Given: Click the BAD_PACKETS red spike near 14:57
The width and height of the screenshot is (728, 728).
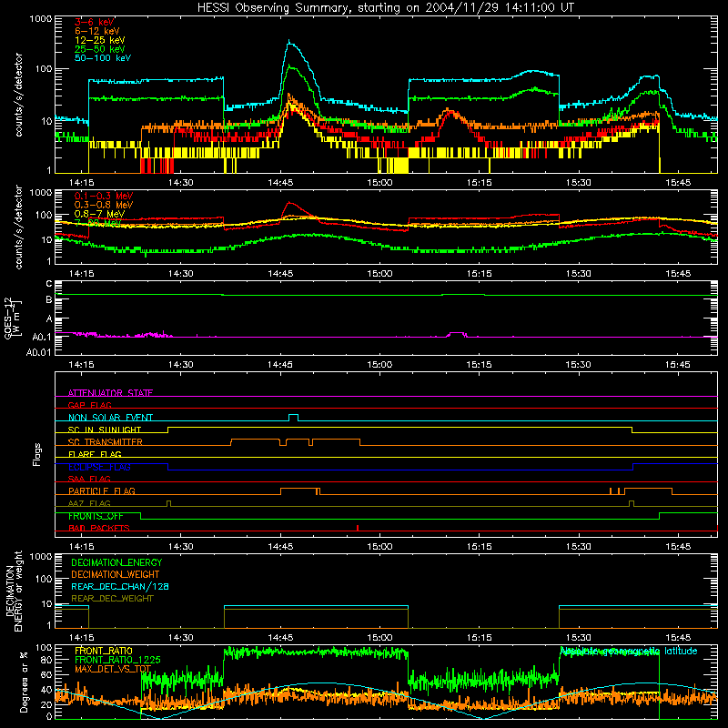Looking at the screenshot, I should pos(358,528).
